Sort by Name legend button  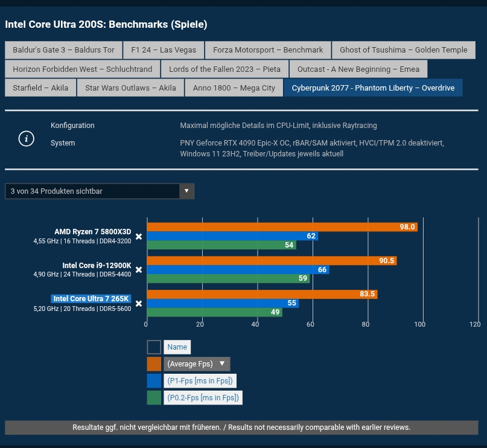177,347
